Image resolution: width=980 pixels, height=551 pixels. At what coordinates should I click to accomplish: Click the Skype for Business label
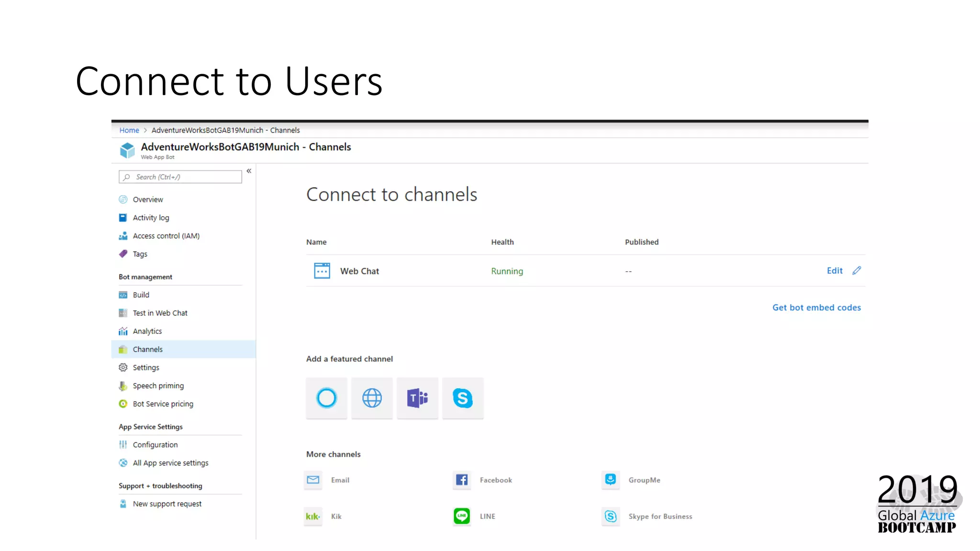(660, 516)
